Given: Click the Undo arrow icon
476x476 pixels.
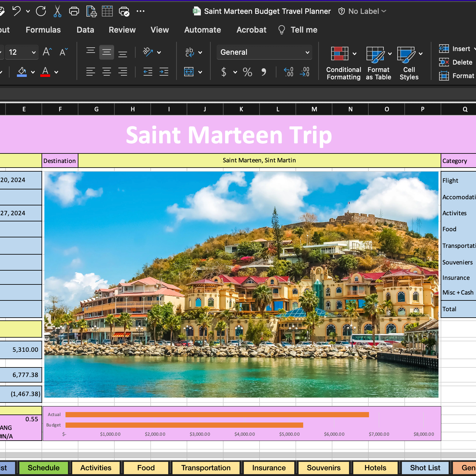Looking at the screenshot, I should 16,11.
